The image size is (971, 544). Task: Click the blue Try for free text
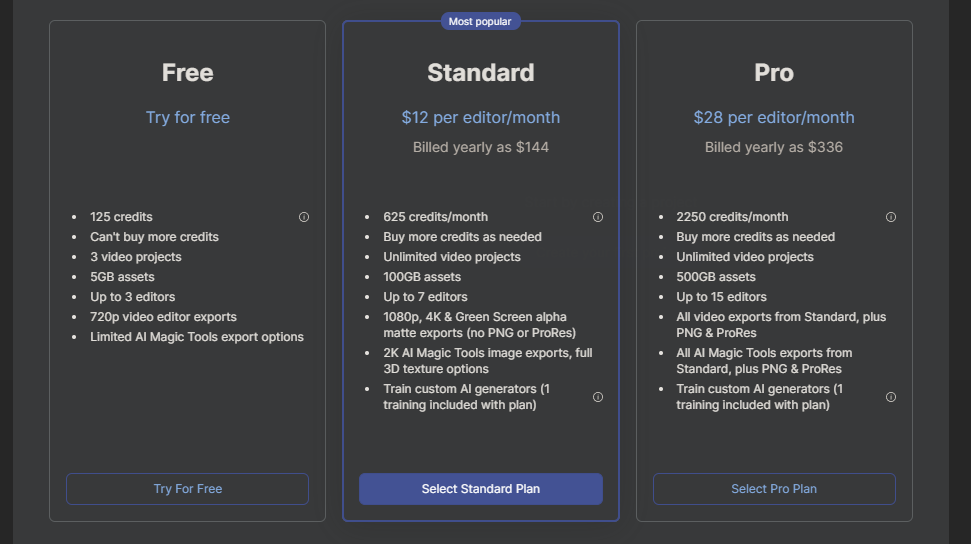[x=188, y=117]
